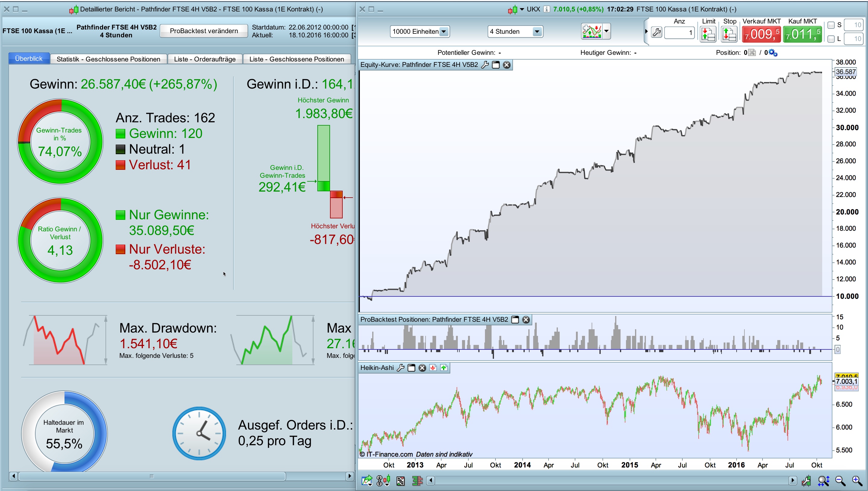Close the Heikin-Ashi panel
The width and height of the screenshot is (868, 491).
[x=422, y=367]
